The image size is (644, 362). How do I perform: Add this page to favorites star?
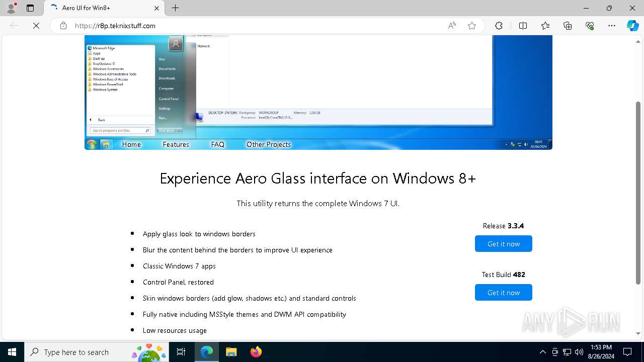click(x=472, y=26)
